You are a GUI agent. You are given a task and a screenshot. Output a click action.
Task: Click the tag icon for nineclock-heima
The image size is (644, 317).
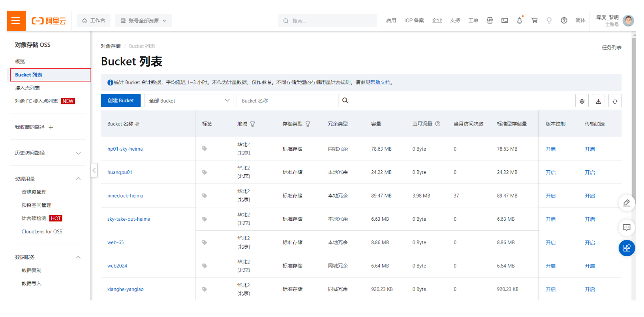205,196
